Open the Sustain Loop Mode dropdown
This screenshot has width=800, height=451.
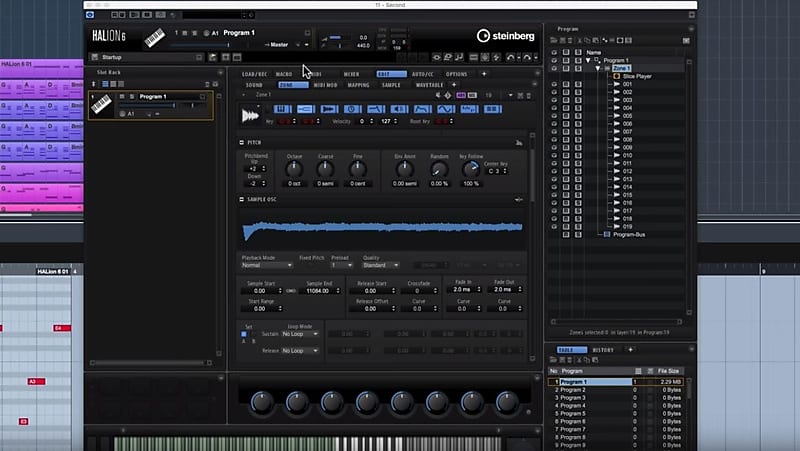(x=300, y=334)
